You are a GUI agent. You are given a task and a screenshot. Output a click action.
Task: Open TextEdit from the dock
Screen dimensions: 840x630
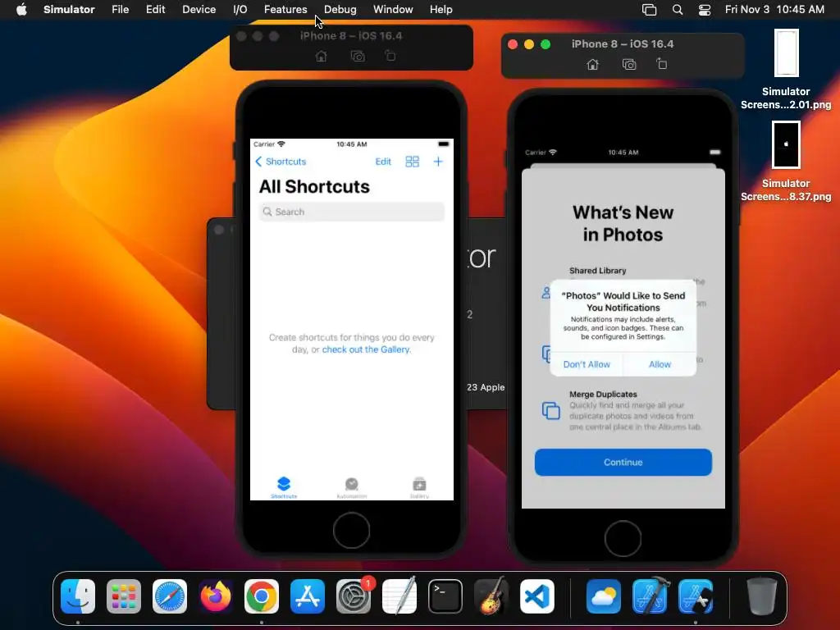coord(399,596)
